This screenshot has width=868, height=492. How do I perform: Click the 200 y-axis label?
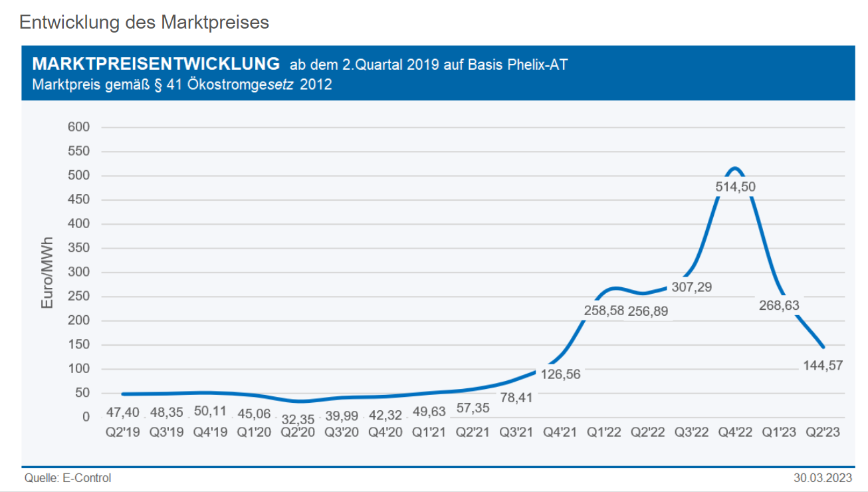[x=78, y=320]
